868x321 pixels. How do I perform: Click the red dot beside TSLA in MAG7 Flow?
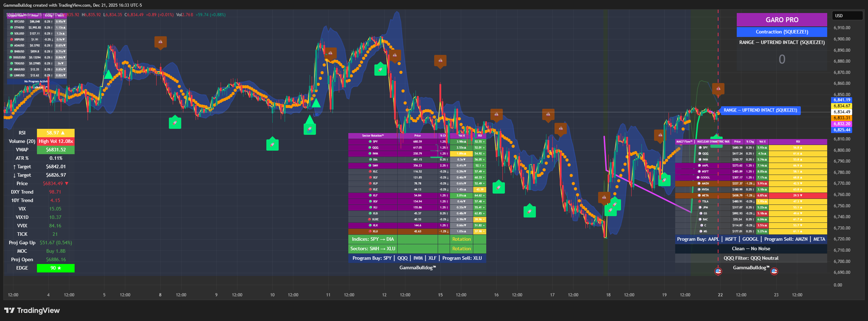(x=699, y=201)
